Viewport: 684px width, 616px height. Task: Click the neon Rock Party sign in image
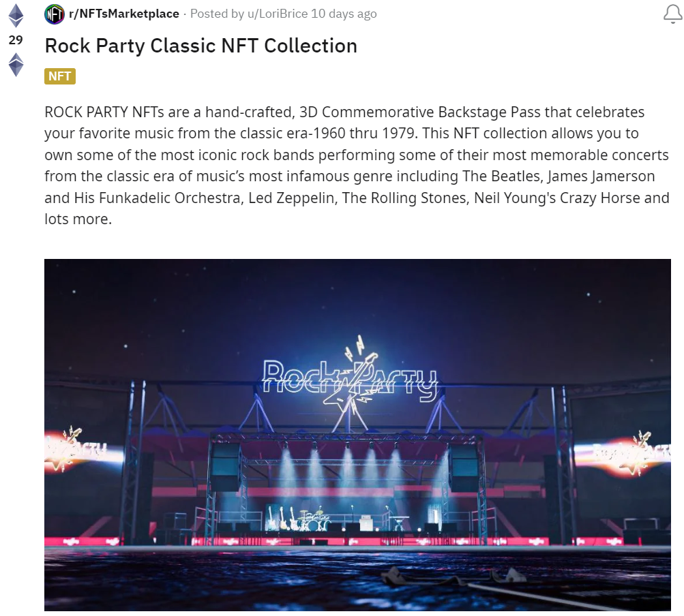[x=350, y=377]
